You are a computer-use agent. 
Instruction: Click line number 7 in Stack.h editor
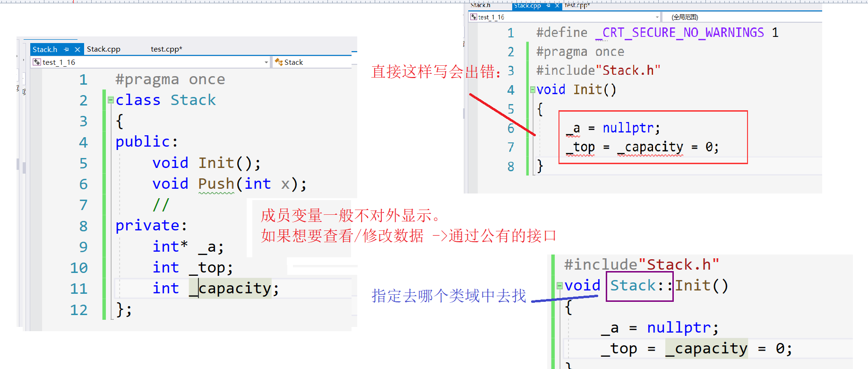pos(83,205)
